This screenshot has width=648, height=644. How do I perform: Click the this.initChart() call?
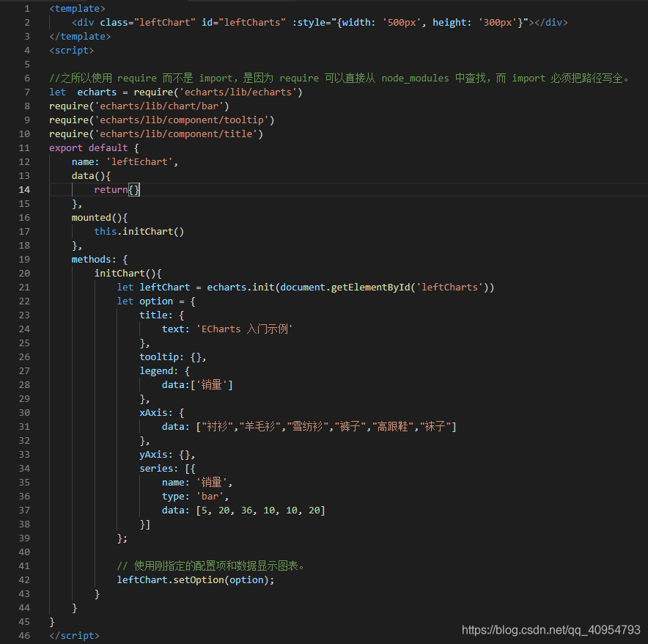(x=139, y=232)
